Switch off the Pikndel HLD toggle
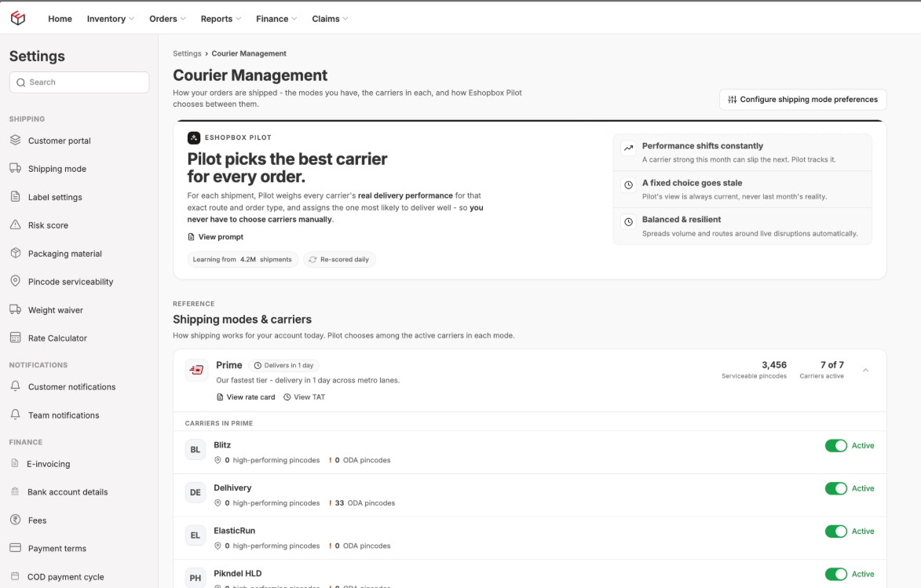Viewport: 921px width, 588px height. click(x=836, y=574)
